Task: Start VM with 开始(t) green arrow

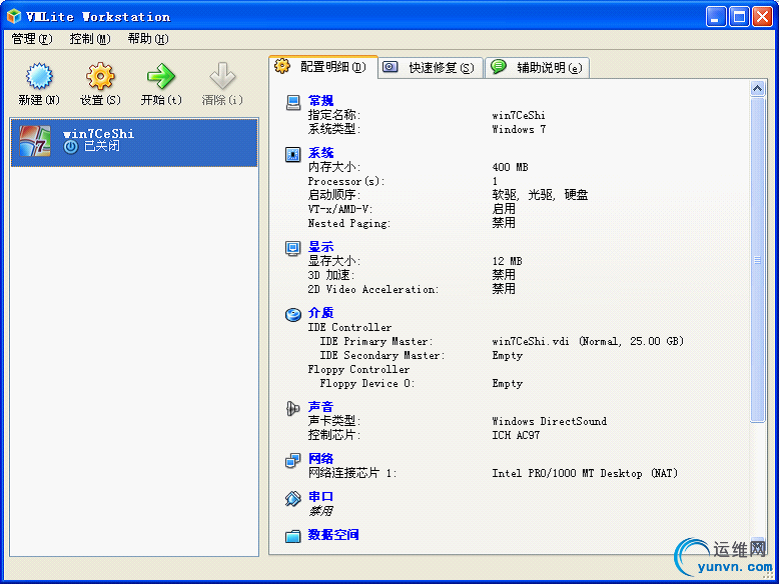Action: (160, 76)
